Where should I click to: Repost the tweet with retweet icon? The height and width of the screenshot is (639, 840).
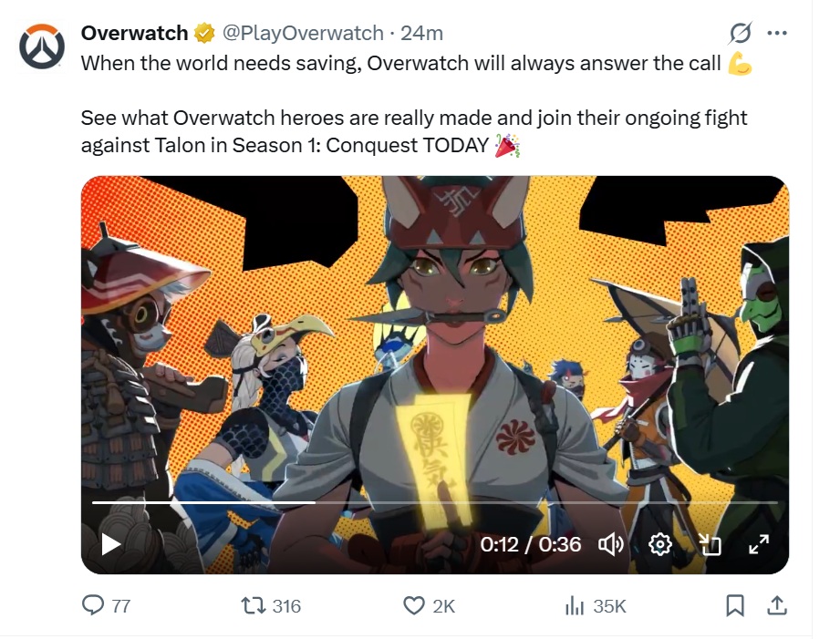(x=253, y=606)
